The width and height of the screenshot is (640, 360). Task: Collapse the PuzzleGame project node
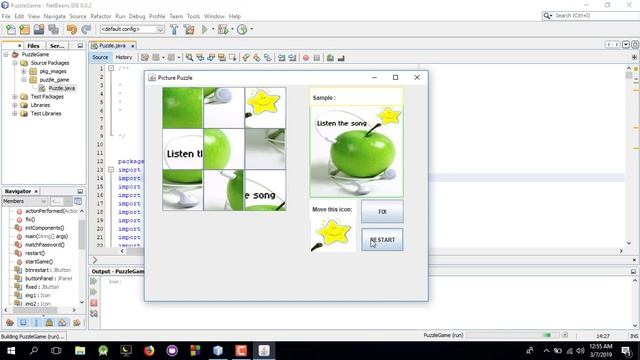(x=6, y=54)
